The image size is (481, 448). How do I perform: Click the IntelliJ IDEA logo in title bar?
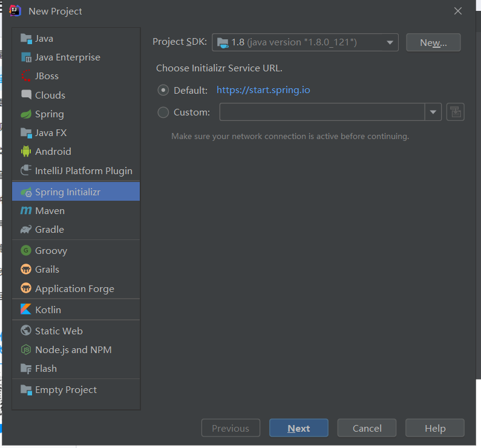pos(15,11)
